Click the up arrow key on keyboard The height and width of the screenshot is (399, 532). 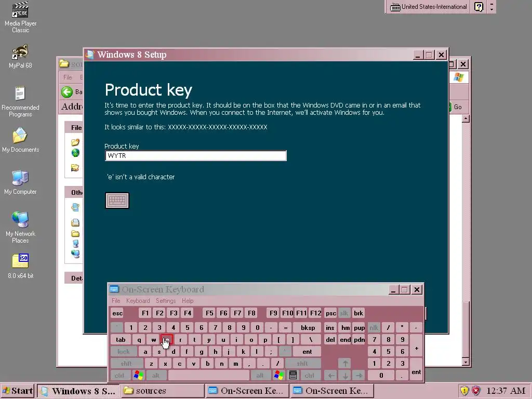[345, 363]
